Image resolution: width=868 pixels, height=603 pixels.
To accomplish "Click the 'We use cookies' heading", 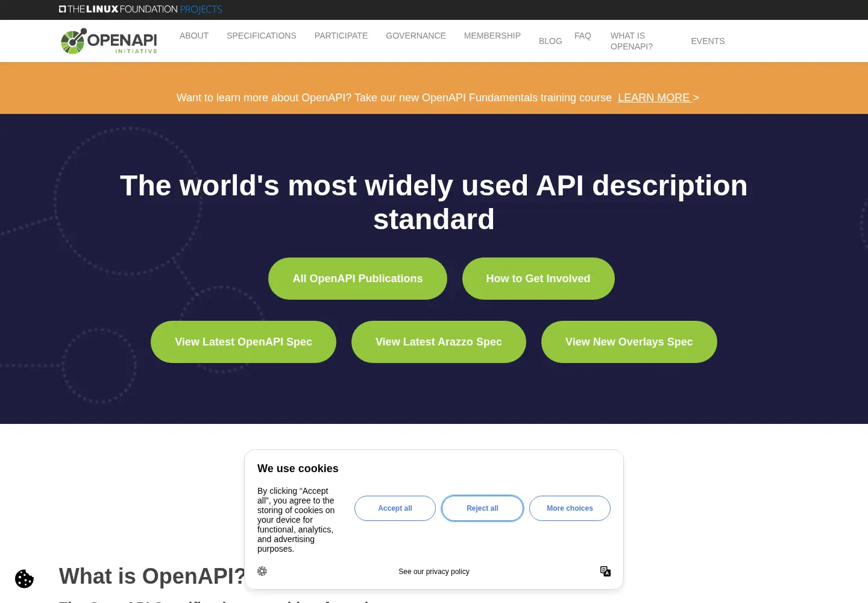I will (x=298, y=469).
